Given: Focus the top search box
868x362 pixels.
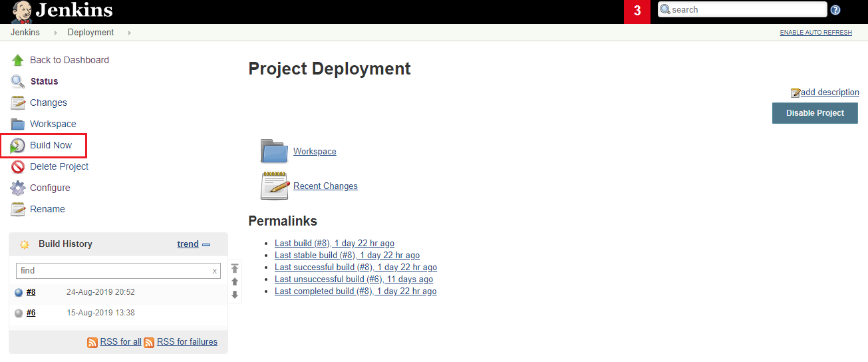Looking at the screenshot, I should [x=742, y=9].
